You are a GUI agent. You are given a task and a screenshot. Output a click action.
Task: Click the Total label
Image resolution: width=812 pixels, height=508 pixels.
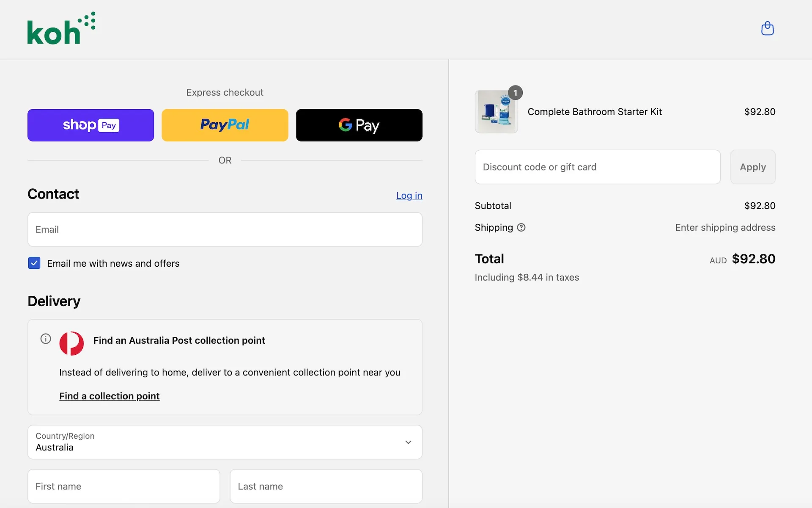[489, 259]
